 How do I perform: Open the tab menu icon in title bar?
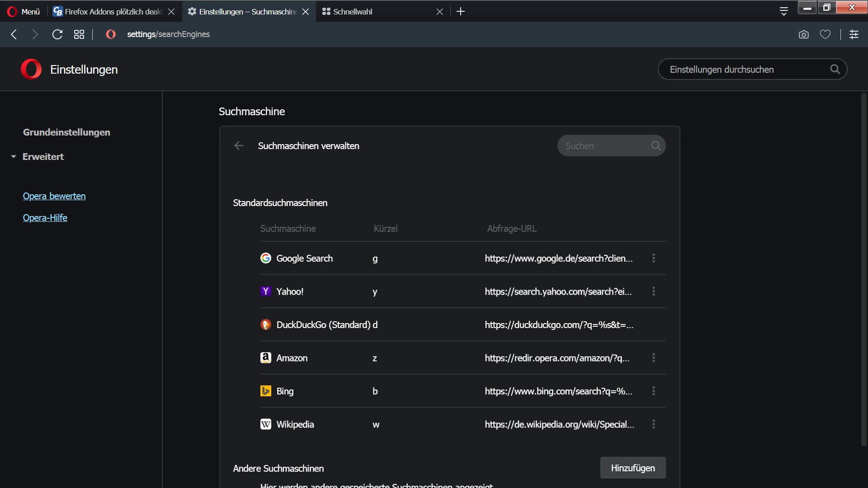point(784,11)
